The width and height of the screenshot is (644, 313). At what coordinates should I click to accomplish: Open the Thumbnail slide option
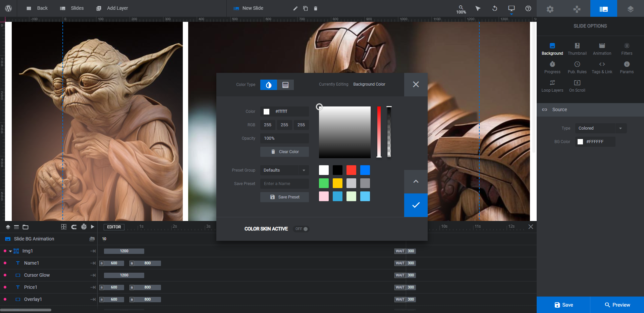coord(577,49)
